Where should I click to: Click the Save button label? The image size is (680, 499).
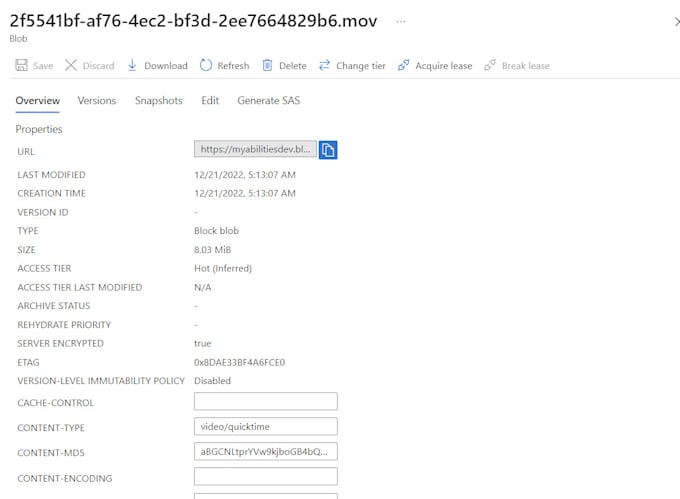tap(43, 66)
